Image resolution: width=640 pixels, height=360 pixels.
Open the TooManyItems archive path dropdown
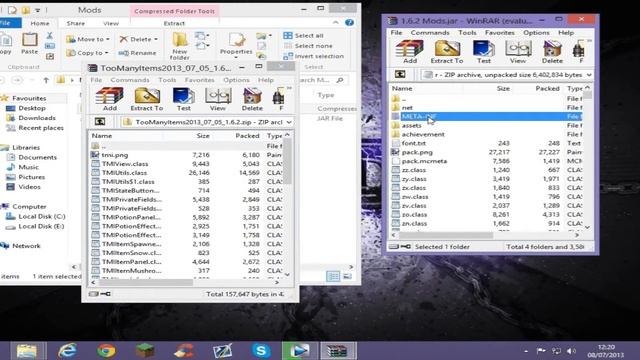tap(289, 122)
